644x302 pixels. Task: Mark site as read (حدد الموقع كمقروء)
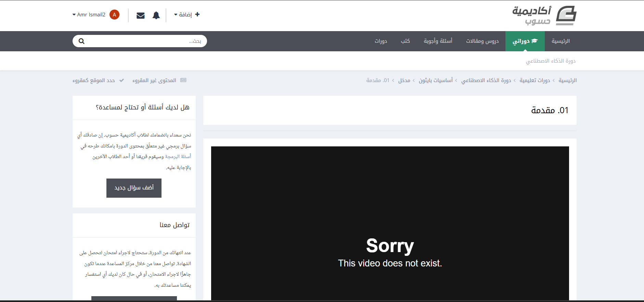pos(94,80)
